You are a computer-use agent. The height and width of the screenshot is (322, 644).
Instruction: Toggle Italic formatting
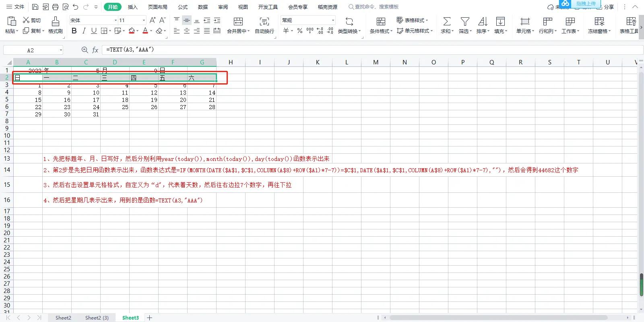[84, 31]
